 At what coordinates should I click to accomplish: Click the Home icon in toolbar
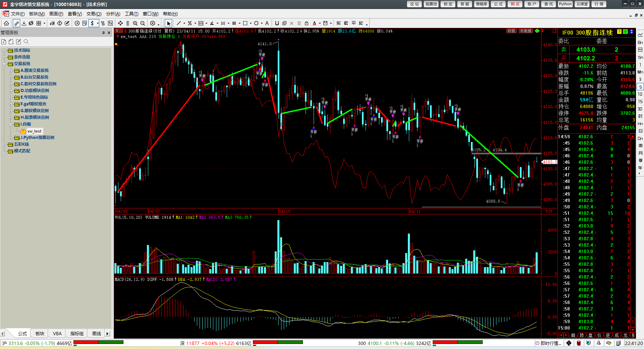6,23
